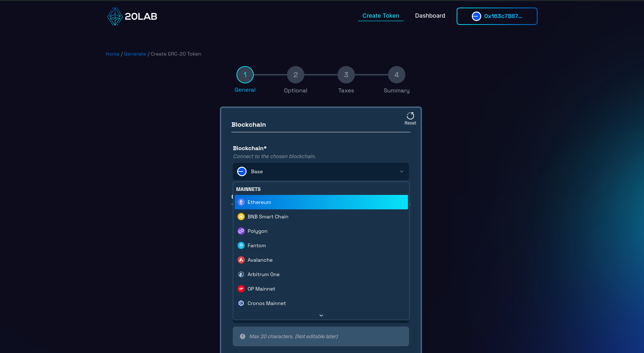Image resolution: width=644 pixels, height=353 pixels.
Task: Open the Blockchain dropdown showing Base
Action: (321, 171)
